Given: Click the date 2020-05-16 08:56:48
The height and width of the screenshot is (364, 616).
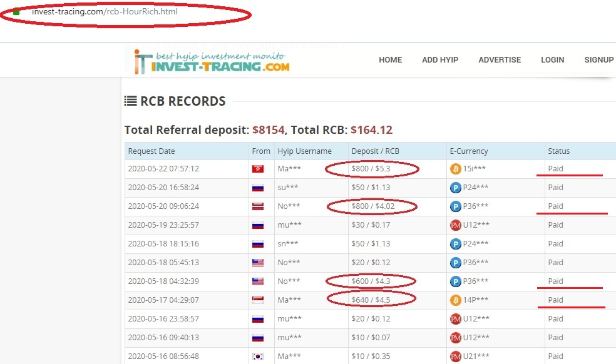Looking at the screenshot, I should pos(163,356).
